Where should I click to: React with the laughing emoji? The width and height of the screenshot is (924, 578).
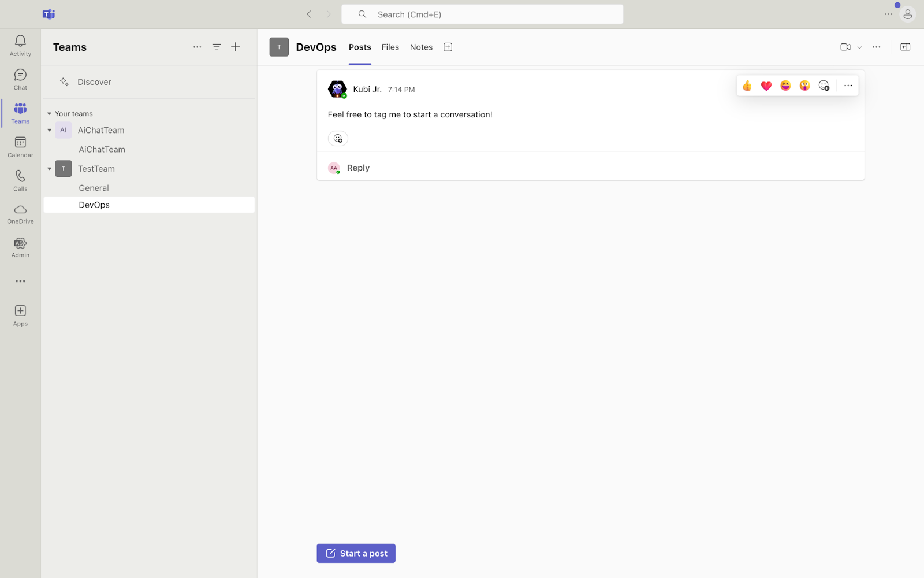pyautogui.click(x=785, y=86)
